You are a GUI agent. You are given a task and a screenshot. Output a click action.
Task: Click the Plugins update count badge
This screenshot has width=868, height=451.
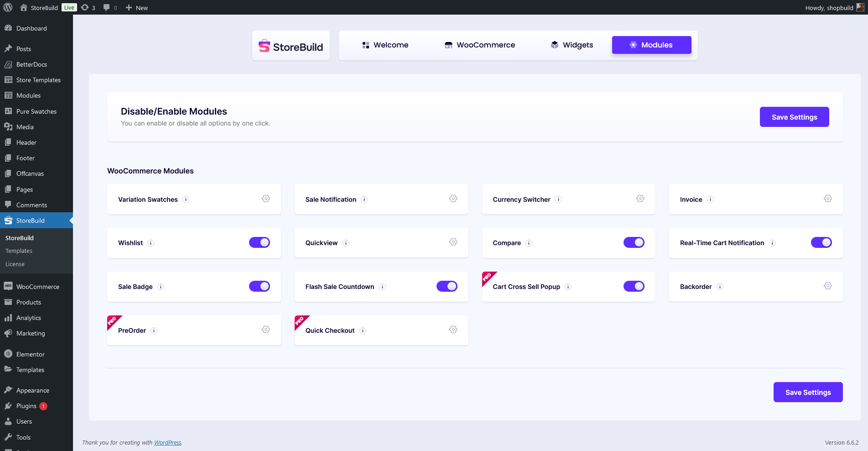pos(43,406)
